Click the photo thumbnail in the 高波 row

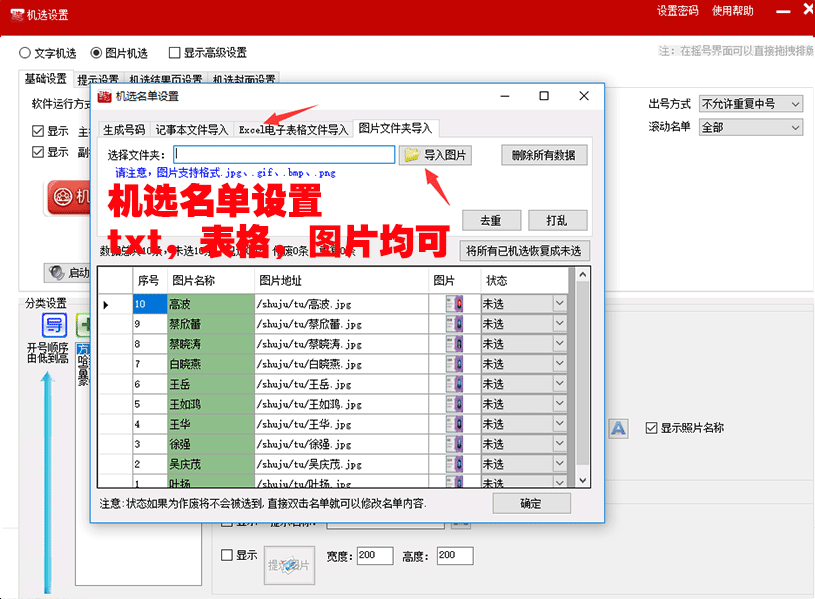(453, 303)
